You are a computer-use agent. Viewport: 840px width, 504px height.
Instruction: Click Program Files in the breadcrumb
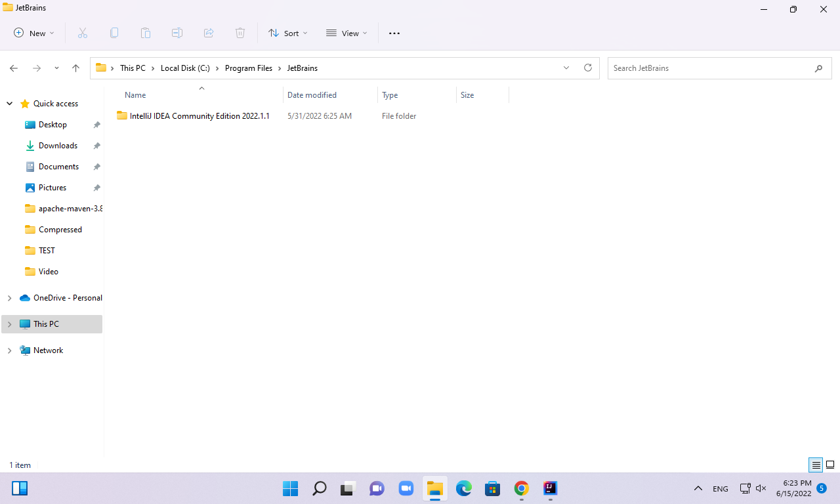[248, 68]
